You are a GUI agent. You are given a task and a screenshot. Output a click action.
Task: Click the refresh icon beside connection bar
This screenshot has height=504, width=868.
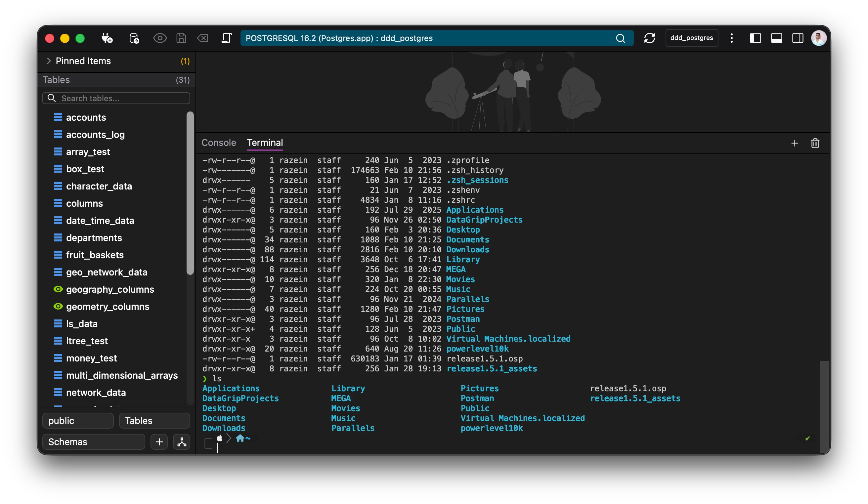click(x=649, y=38)
